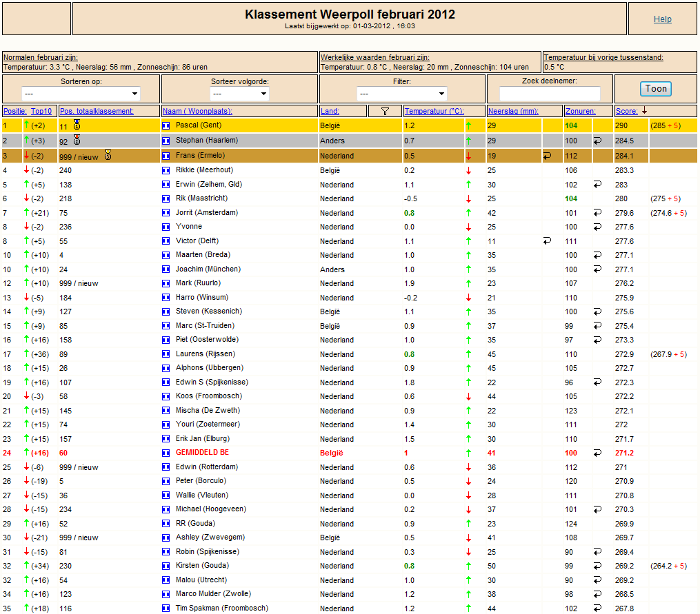Image resolution: width=700 pixels, height=614 pixels.
Task: Click the silver medal icon in Stephan's row
Action: pyautogui.click(x=77, y=140)
